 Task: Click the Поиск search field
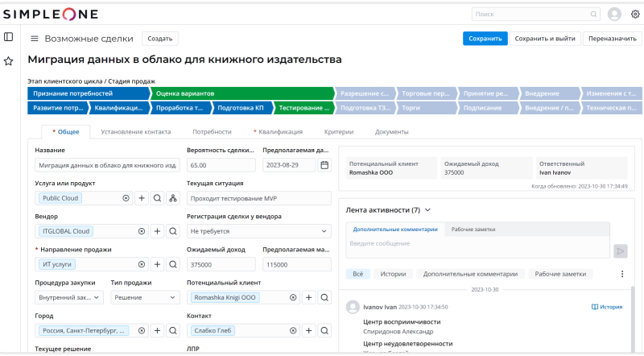(535, 14)
